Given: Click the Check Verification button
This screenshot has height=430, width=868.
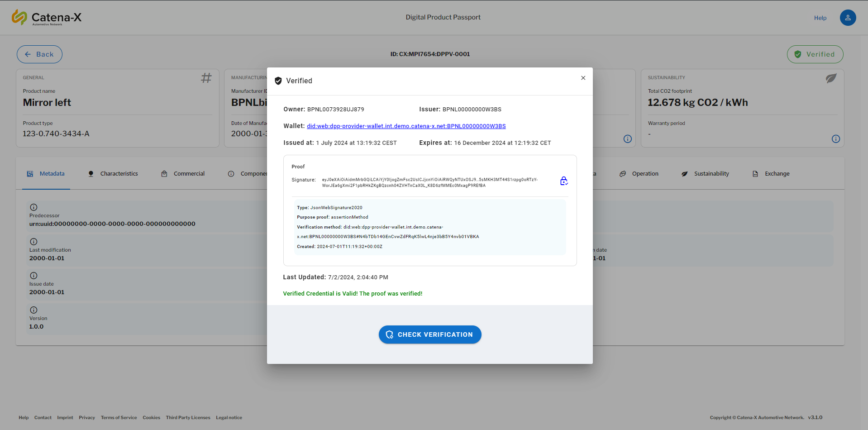Looking at the screenshot, I should (429, 334).
